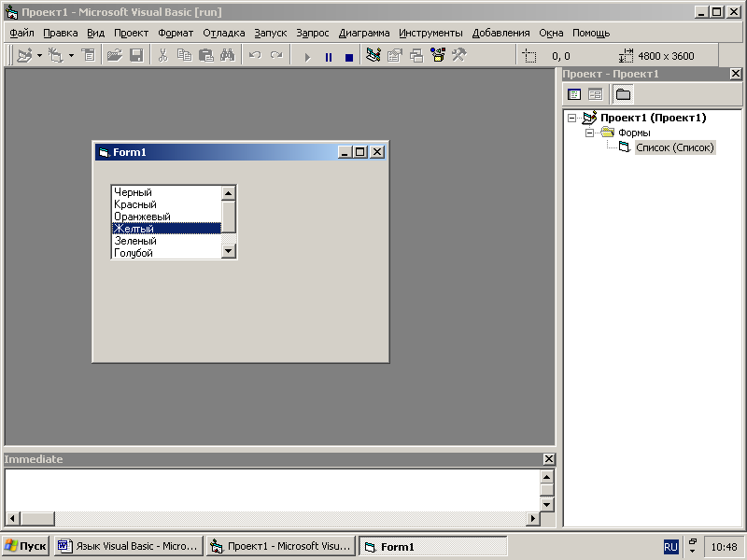Collapse the Формы folder node
Image resolution: width=747 pixels, height=560 pixels.
[589, 133]
